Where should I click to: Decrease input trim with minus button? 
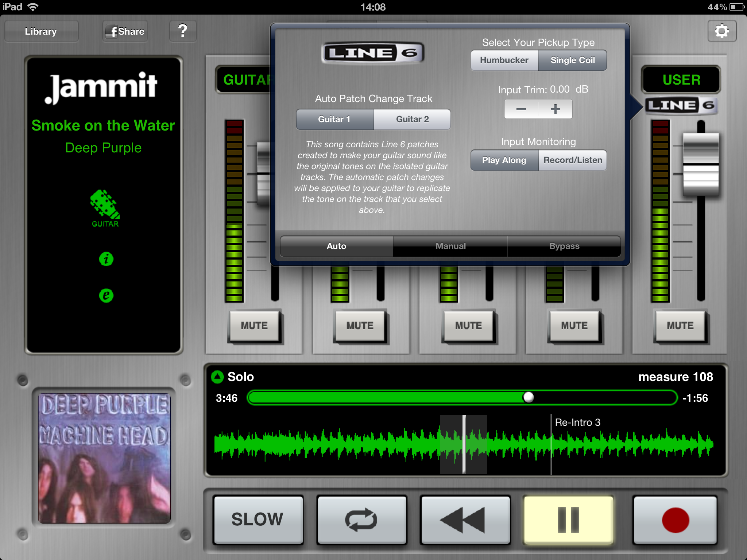point(521,109)
